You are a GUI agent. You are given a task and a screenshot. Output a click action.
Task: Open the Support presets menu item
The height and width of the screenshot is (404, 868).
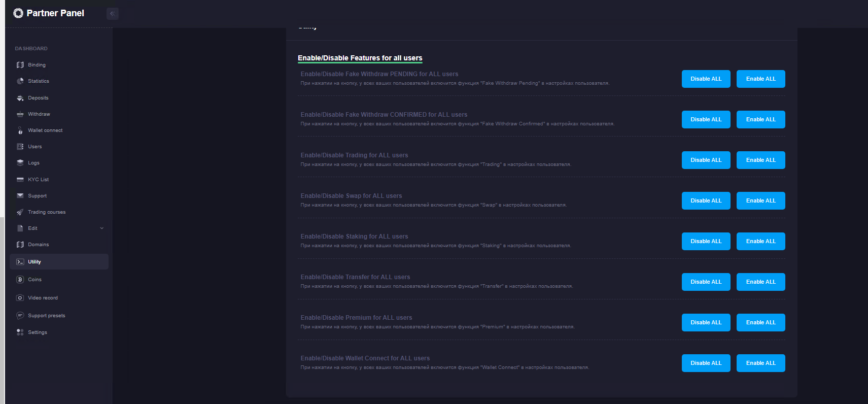tap(47, 316)
